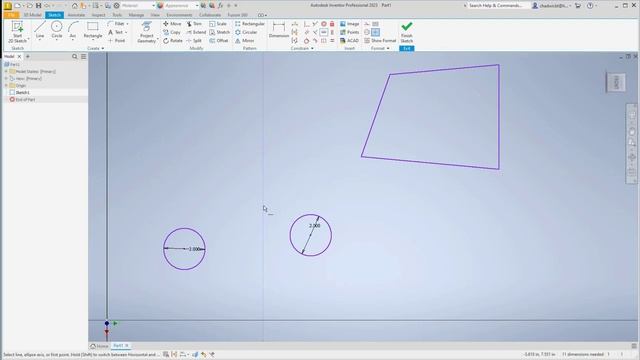Click the fx parameters icon
640x360 pixels.
(220, 6)
